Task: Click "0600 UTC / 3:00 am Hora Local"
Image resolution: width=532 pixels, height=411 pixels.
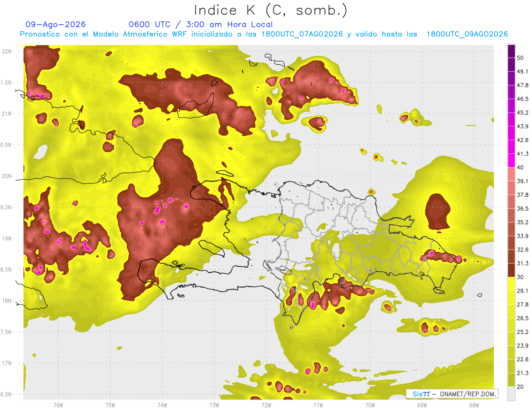Action: pyautogui.click(x=201, y=24)
